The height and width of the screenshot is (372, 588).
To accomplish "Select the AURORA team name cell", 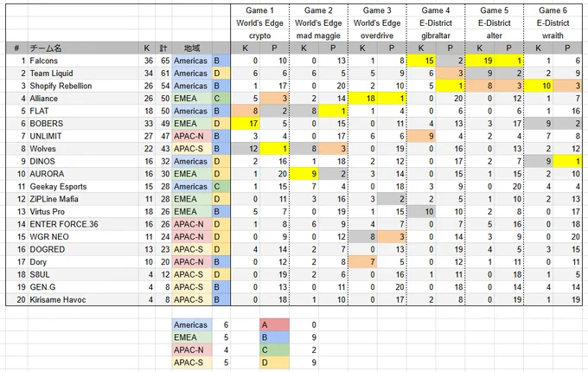I will tap(83, 174).
